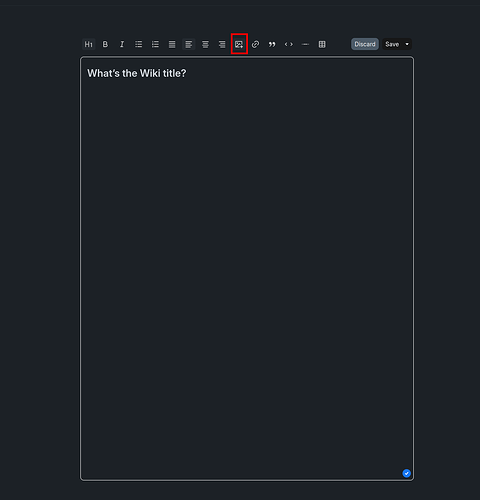
Task: Apply H1 heading formatting
Action: (x=89, y=44)
